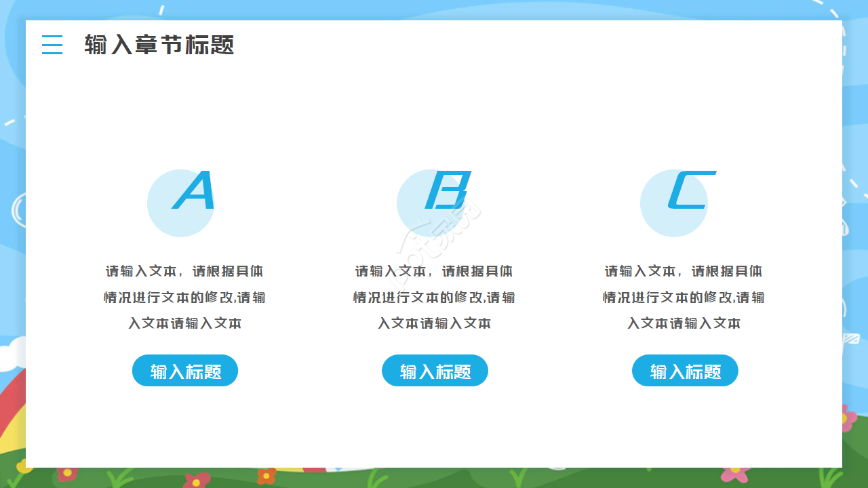Click the letter A circle icon
Screen dimensions: 868x488
181,203
